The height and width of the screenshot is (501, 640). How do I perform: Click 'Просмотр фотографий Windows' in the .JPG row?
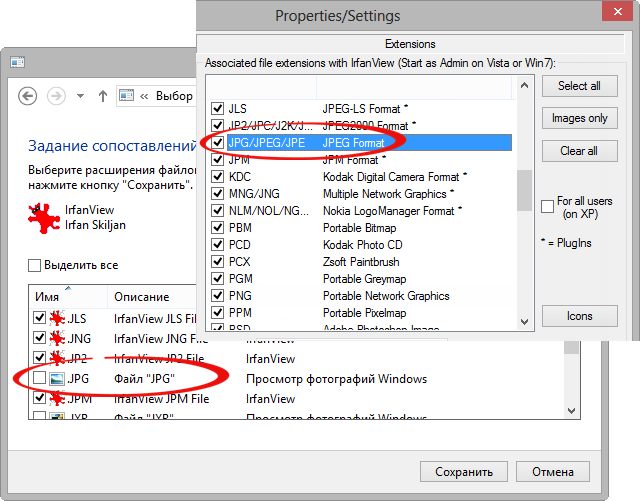click(336, 379)
